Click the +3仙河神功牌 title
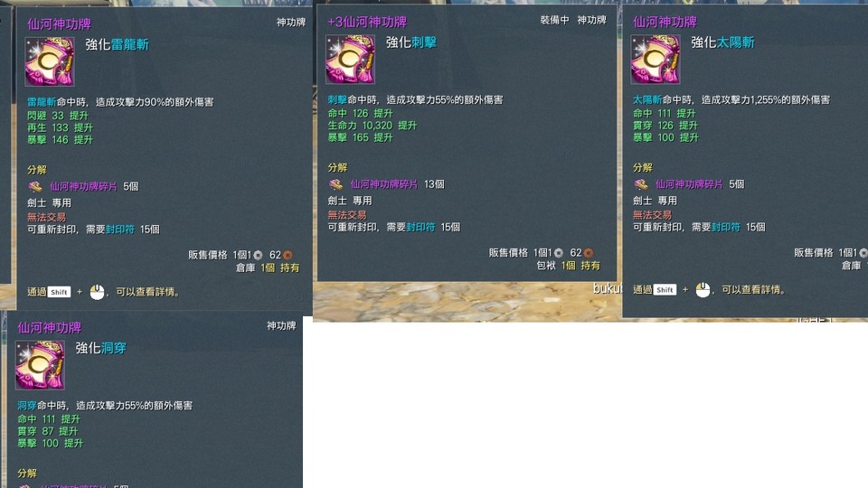The width and height of the screenshot is (868, 488). coord(367,22)
